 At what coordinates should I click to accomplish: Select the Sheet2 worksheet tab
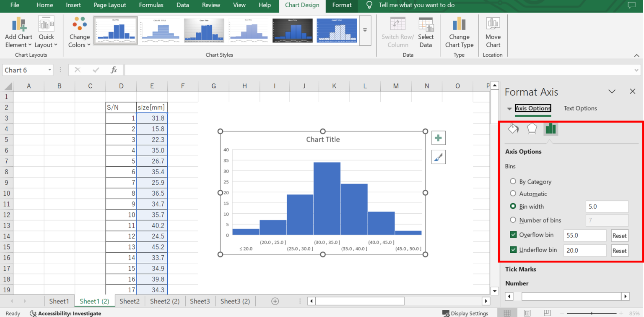[129, 301]
